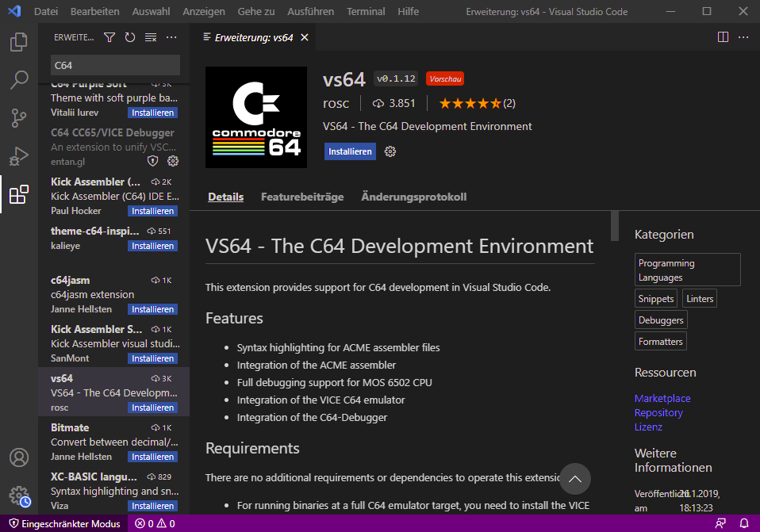
Task: Open the Manage gear with update badge
Action: 19,496
